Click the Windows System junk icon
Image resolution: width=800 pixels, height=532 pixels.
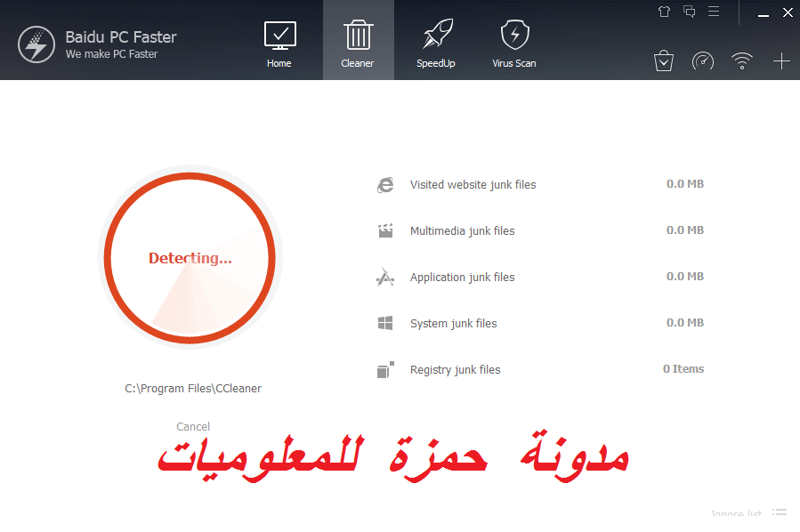pos(385,323)
